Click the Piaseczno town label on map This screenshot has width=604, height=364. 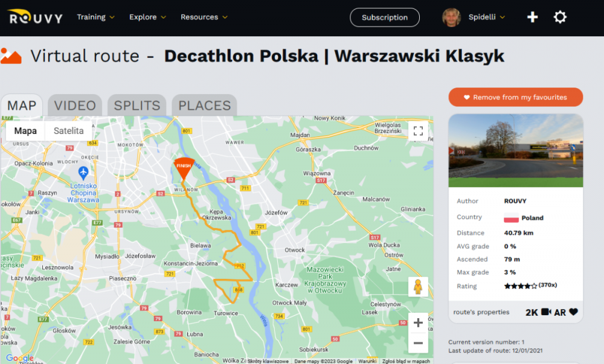(123, 278)
